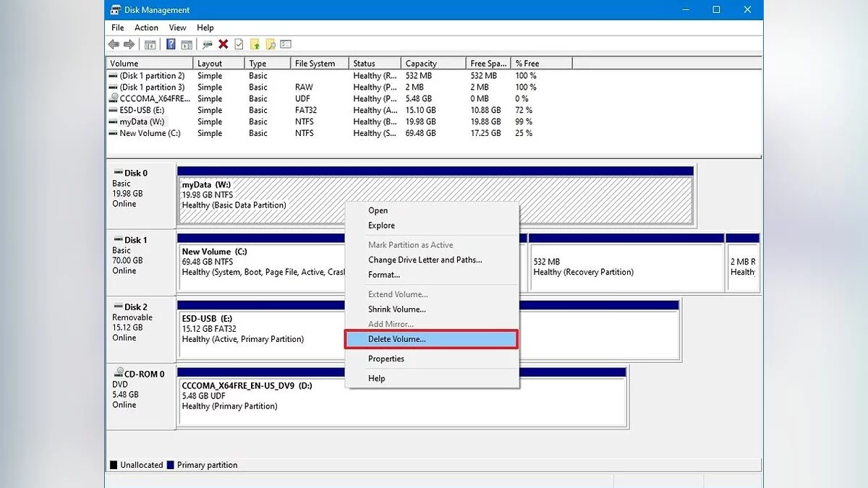Choose Delete Volume... from context menu
868x488 pixels.
point(396,339)
